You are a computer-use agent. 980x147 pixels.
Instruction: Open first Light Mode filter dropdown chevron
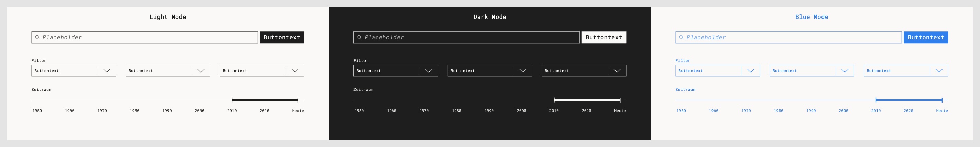point(107,71)
